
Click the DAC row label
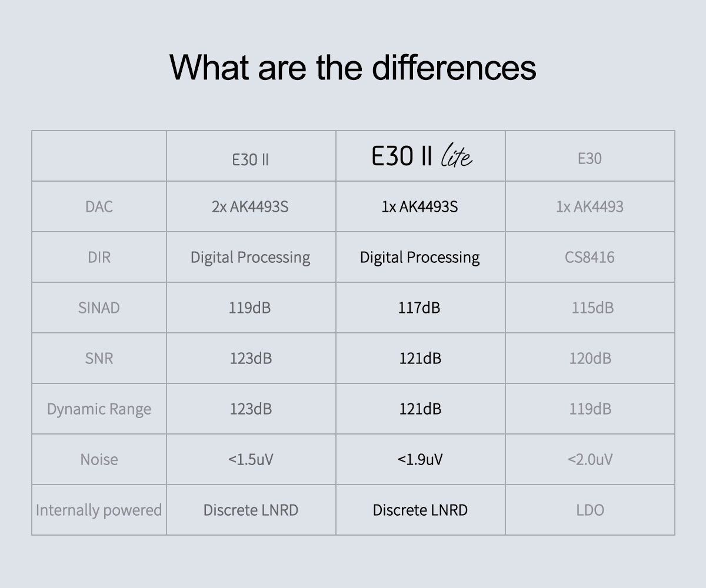coord(99,207)
